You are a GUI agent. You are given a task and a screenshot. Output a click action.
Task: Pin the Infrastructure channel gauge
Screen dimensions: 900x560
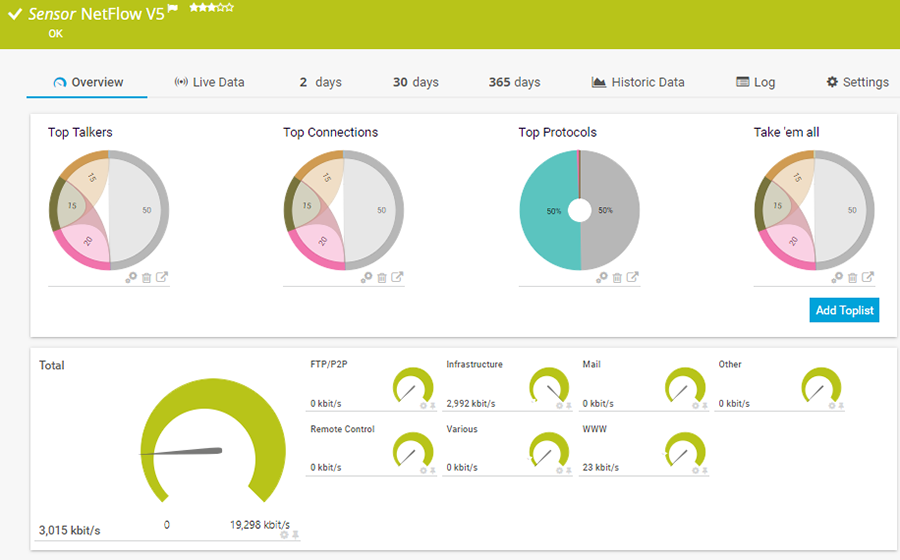(569, 406)
